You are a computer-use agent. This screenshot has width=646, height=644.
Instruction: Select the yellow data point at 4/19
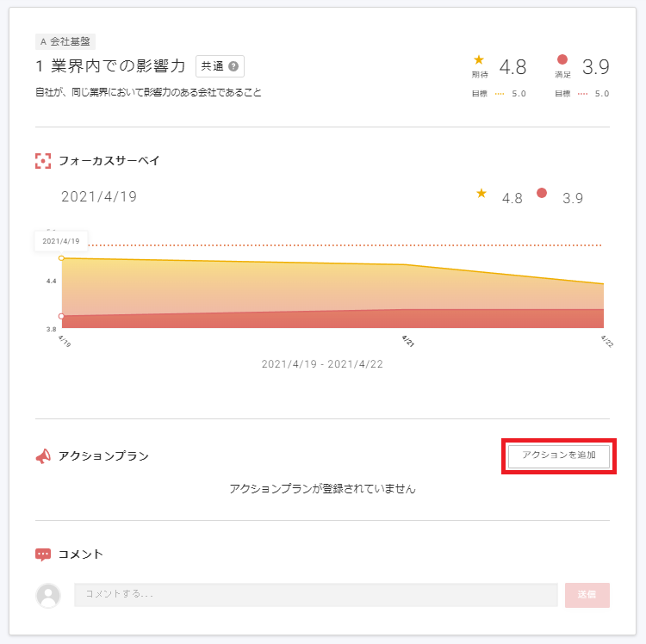pyautogui.click(x=61, y=258)
